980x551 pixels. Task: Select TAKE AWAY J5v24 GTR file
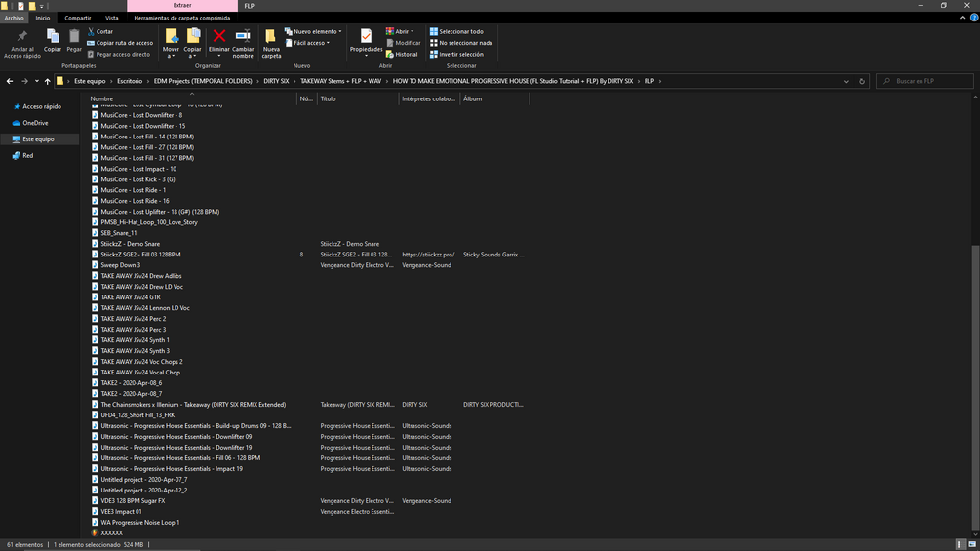[130, 297]
